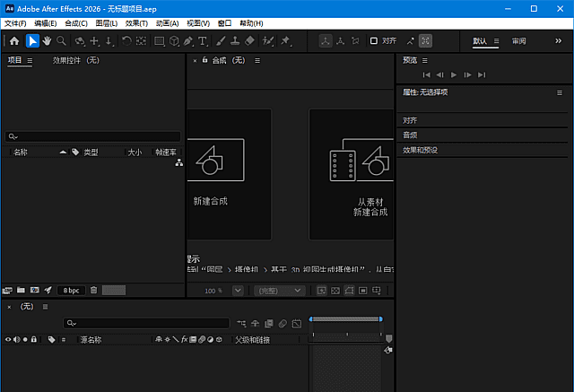
Task: Select the Rotation tool
Action: pyautogui.click(x=126, y=41)
